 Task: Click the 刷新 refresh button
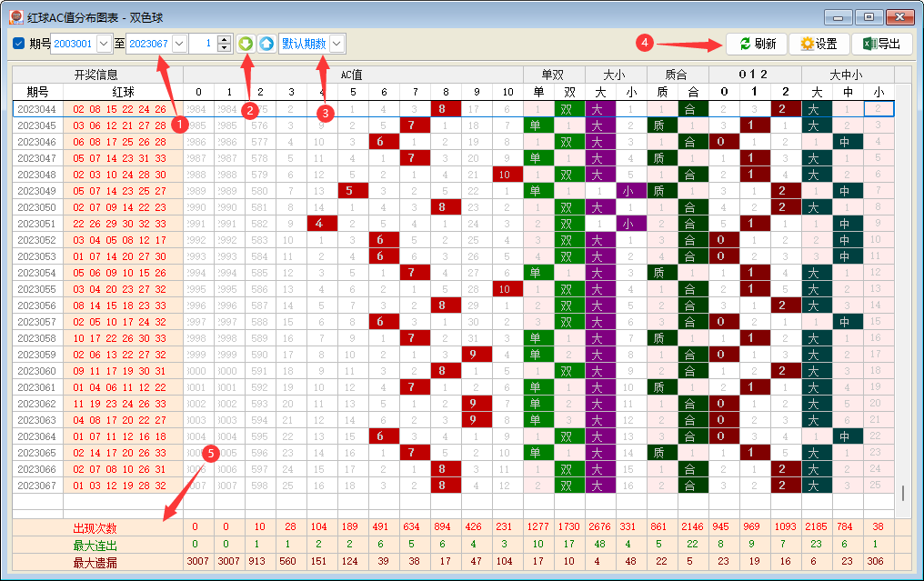tap(756, 44)
